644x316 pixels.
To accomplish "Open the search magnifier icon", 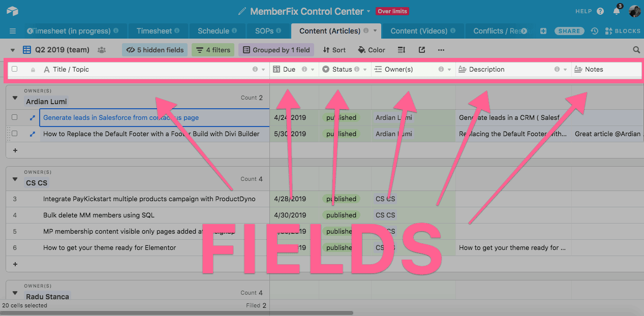I will 636,50.
